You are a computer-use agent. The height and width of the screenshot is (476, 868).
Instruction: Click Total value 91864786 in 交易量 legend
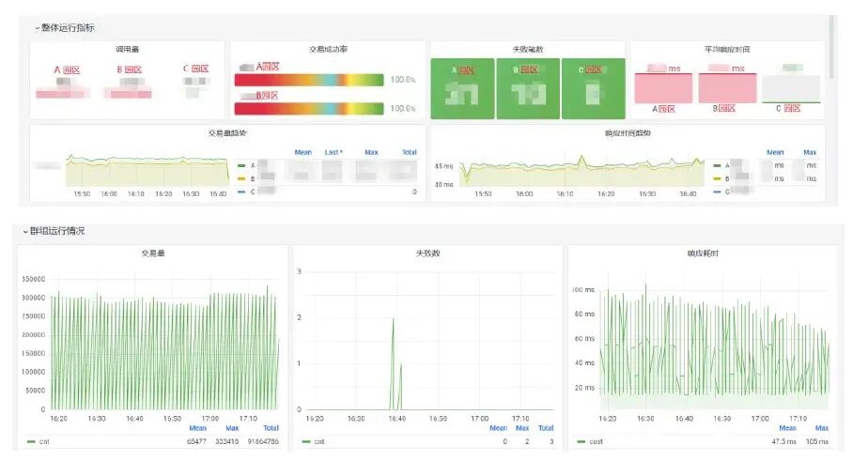pos(263,441)
